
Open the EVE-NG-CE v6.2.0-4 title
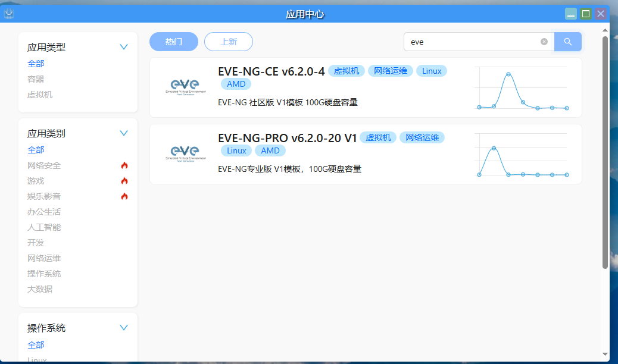pos(271,71)
